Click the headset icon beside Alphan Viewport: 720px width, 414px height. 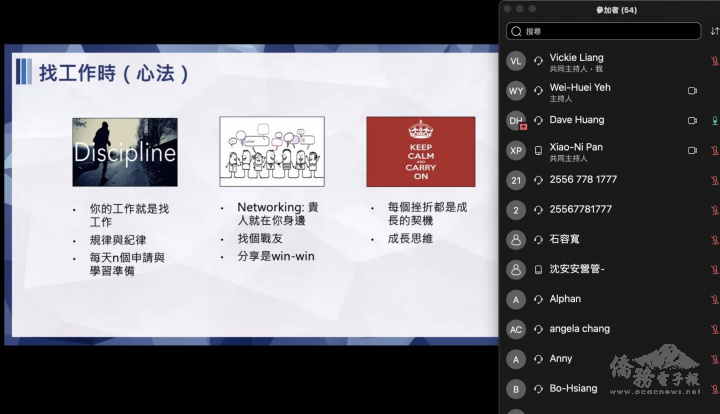tap(538, 299)
